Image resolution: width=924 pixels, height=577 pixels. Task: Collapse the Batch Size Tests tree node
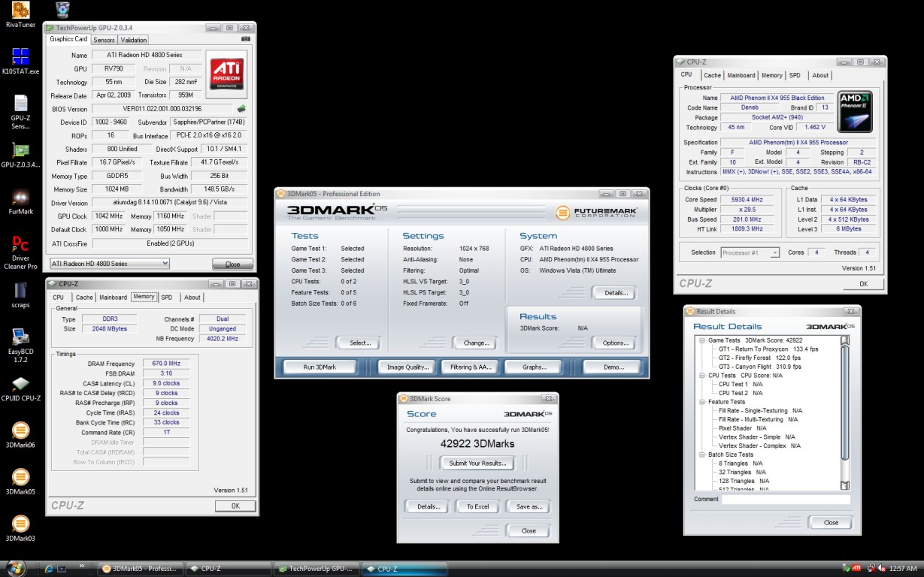coord(702,455)
